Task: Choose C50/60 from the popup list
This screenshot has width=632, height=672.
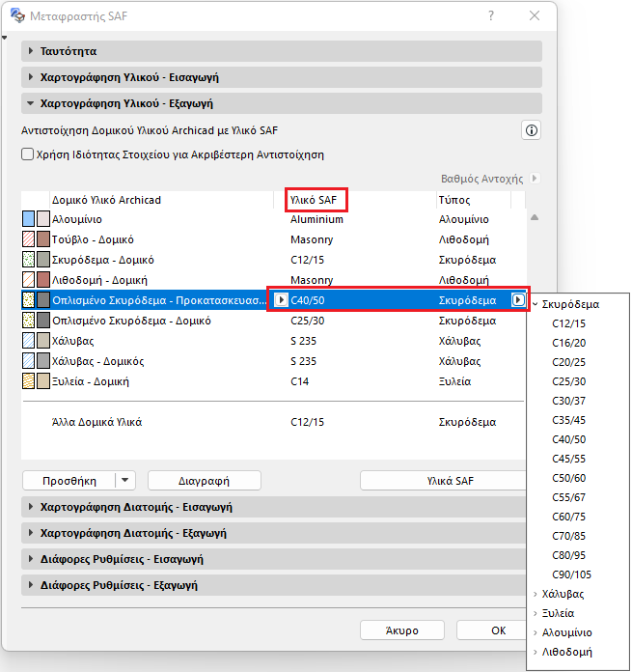Action: (568, 478)
